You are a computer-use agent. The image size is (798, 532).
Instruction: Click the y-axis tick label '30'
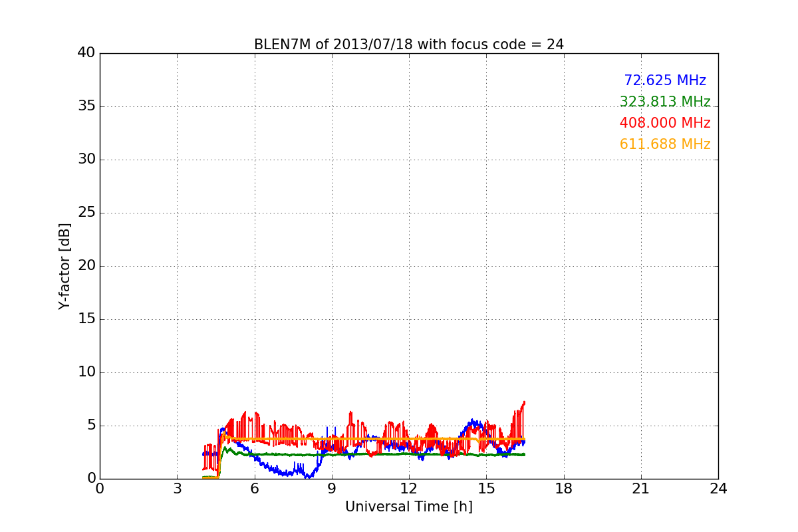[x=86, y=160]
